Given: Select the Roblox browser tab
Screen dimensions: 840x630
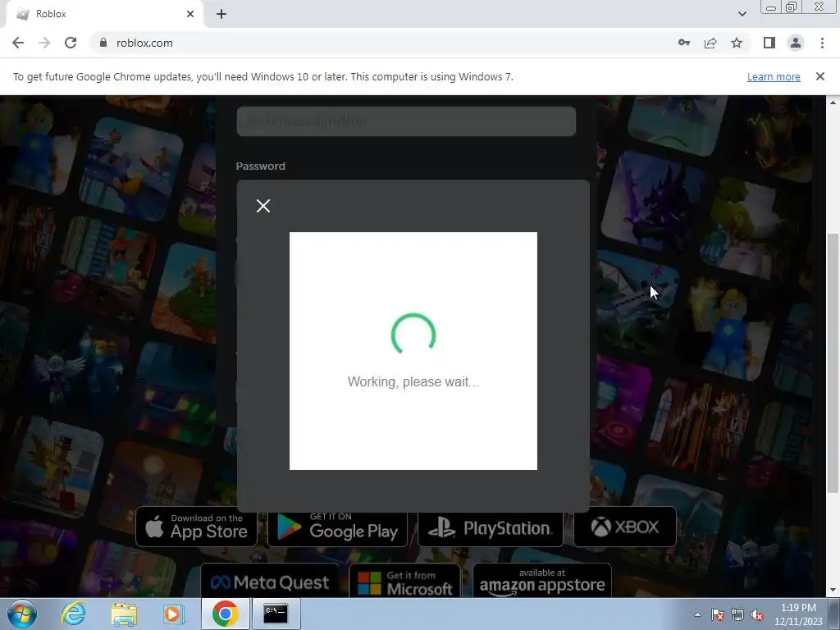Looking at the screenshot, I should click(x=104, y=15).
